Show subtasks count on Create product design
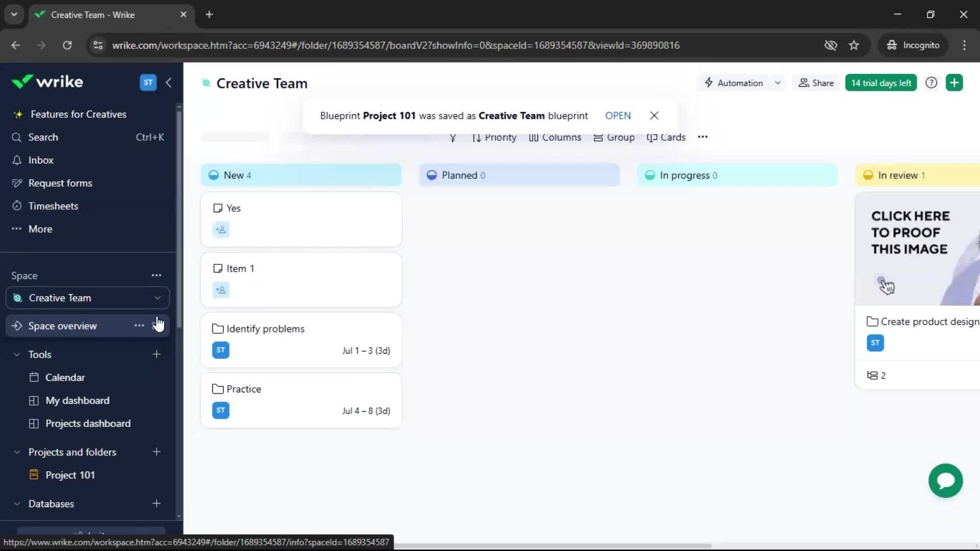The width and height of the screenshot is (980, 551). tap(876, 375)
